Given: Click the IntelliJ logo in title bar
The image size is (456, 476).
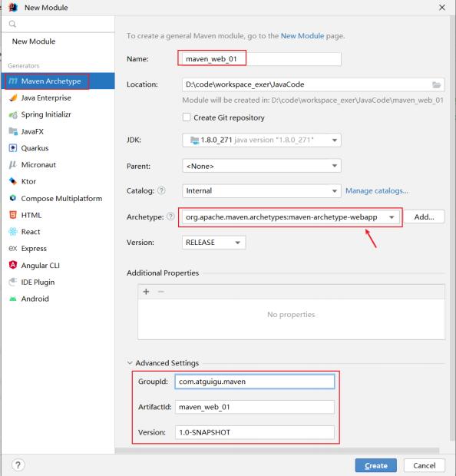Looking at the screenshot, I should [13, 7].
